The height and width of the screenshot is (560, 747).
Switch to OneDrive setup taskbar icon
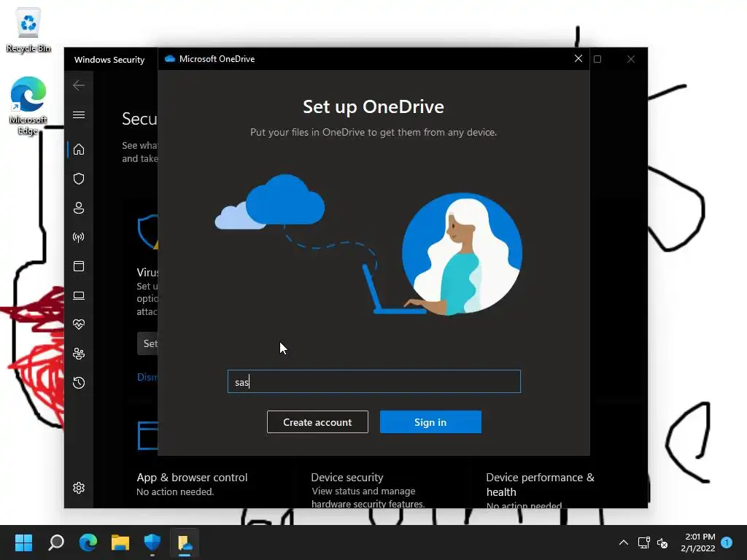[185, 542]
